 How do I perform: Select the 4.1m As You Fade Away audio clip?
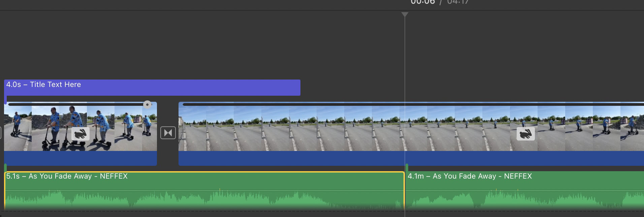point(525,191)
